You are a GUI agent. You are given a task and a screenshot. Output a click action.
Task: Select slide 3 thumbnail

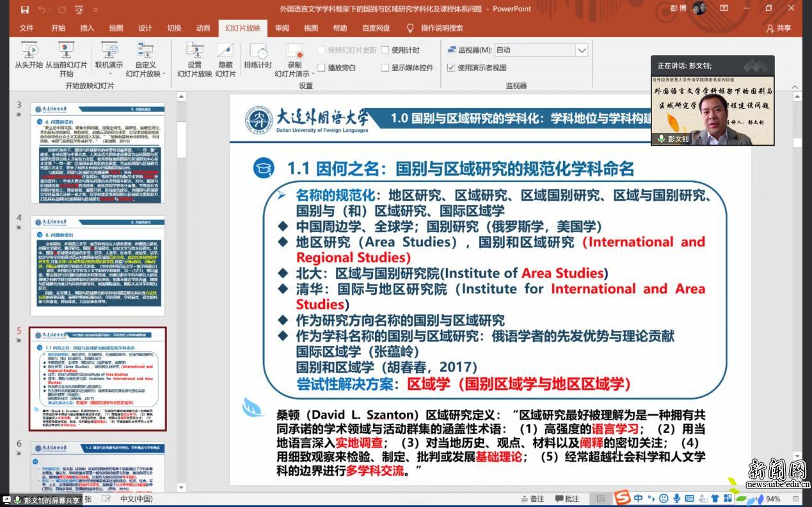tap(97, 153)
